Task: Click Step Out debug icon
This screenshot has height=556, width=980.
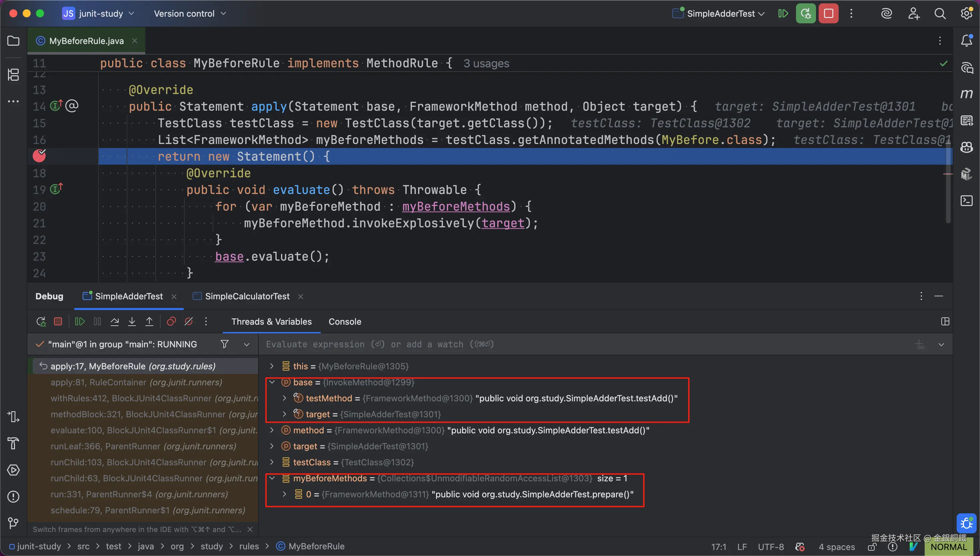Action: pyautogui.click(x=149, y=322)
